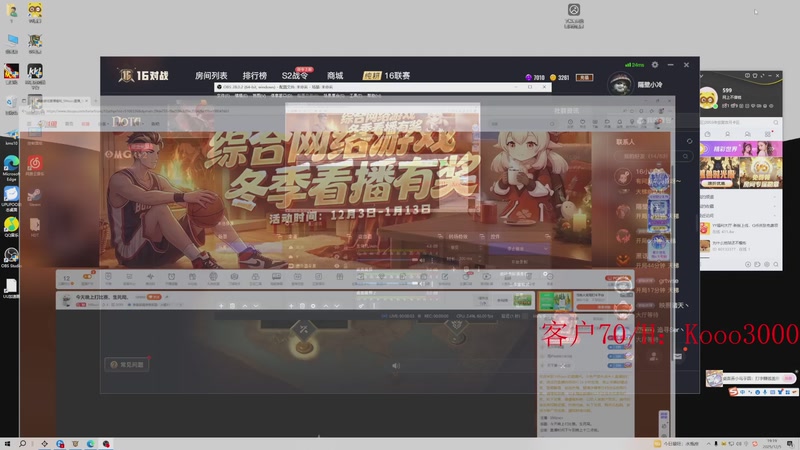800x450 pixels.
Task: Open Microsoft Edge desktop shortcut
Action: coord(11,168)
